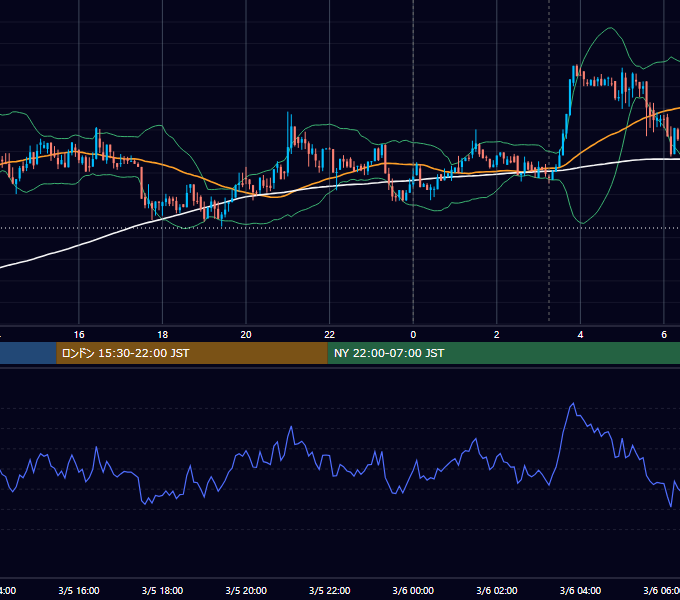The width and height of the screenshot is (680, 600).
Task: Click the "2" hour label on price chart axis
Action: tap(497, 335)
